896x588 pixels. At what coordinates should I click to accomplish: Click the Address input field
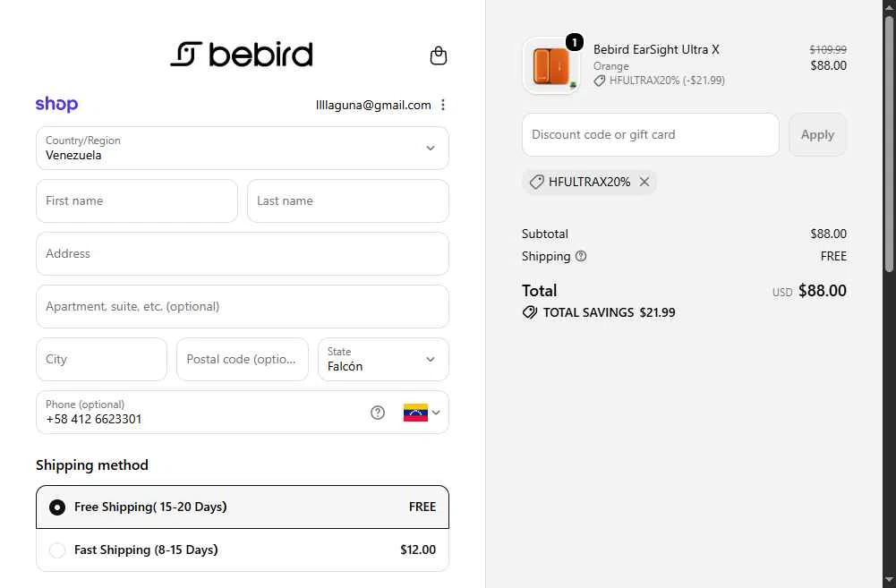click(243, 253)
